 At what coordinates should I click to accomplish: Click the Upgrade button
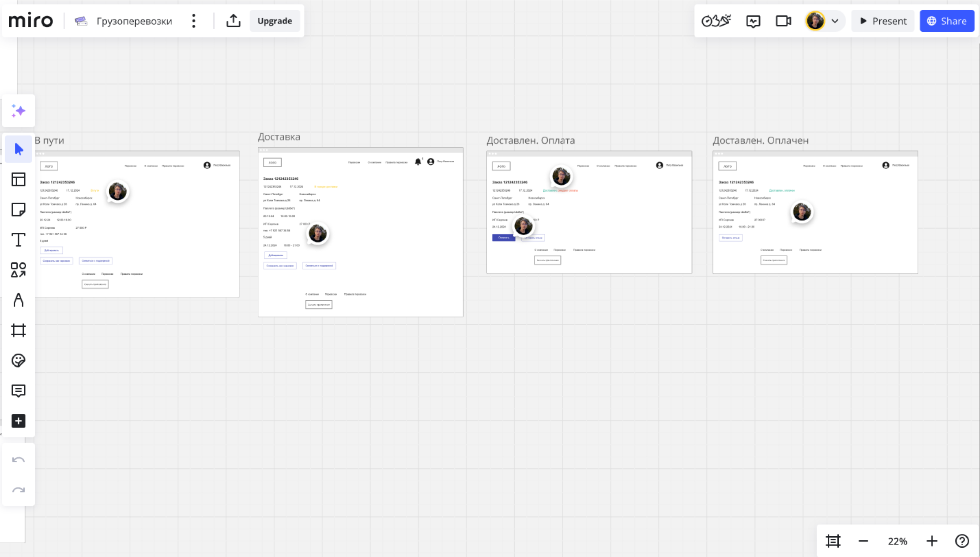(x=275, y=21)
